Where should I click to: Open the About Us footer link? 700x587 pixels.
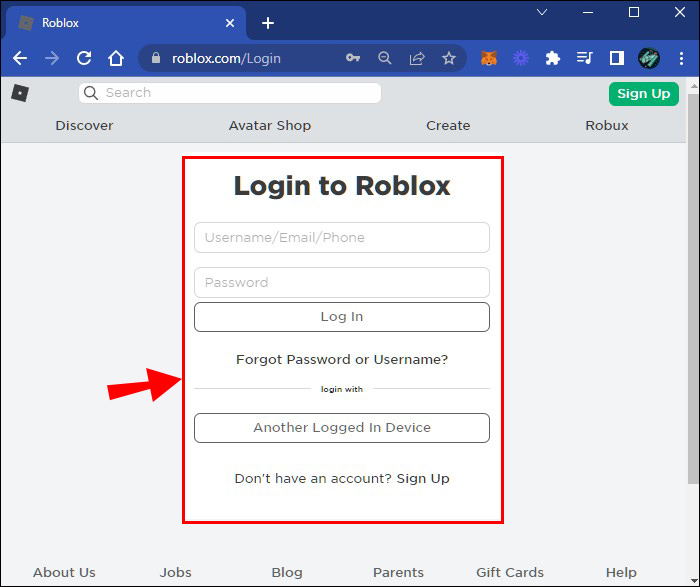coord(64,572)
